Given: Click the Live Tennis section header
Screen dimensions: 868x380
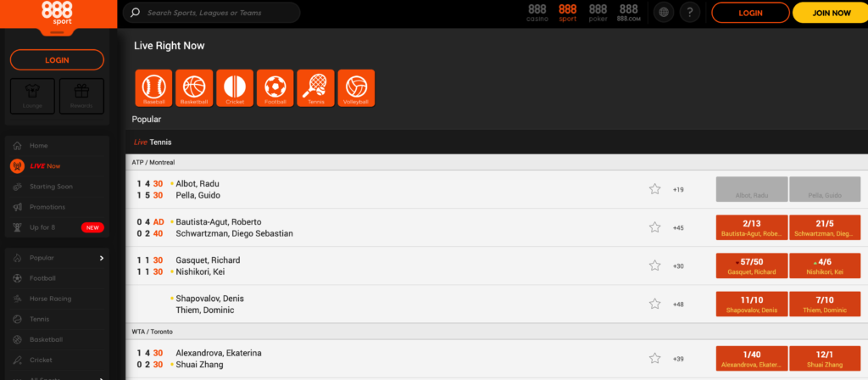Looking at the screenshot, I should click(497, 142).
